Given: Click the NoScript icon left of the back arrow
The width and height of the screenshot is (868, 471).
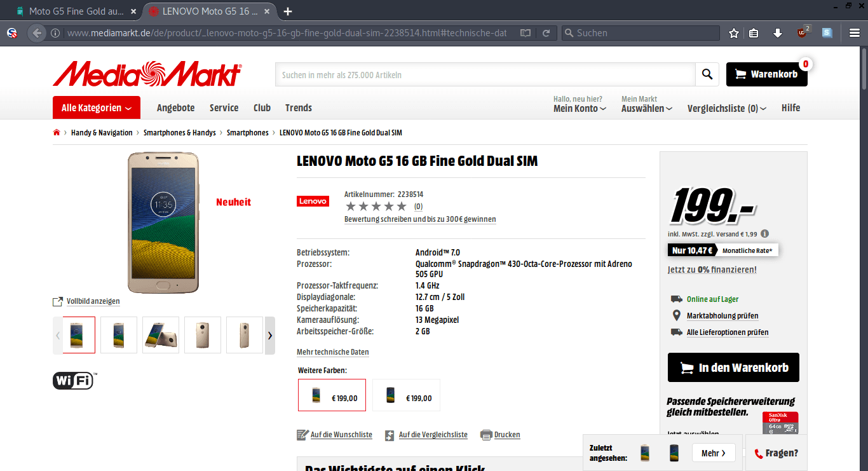Looking at the screenshot, I should pyautogui.click(x=12, y=33).
